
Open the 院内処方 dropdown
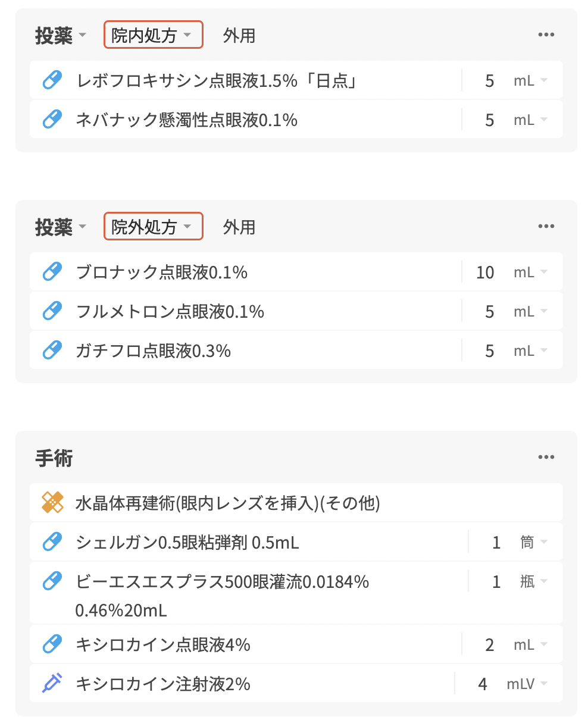click(153, 35)
